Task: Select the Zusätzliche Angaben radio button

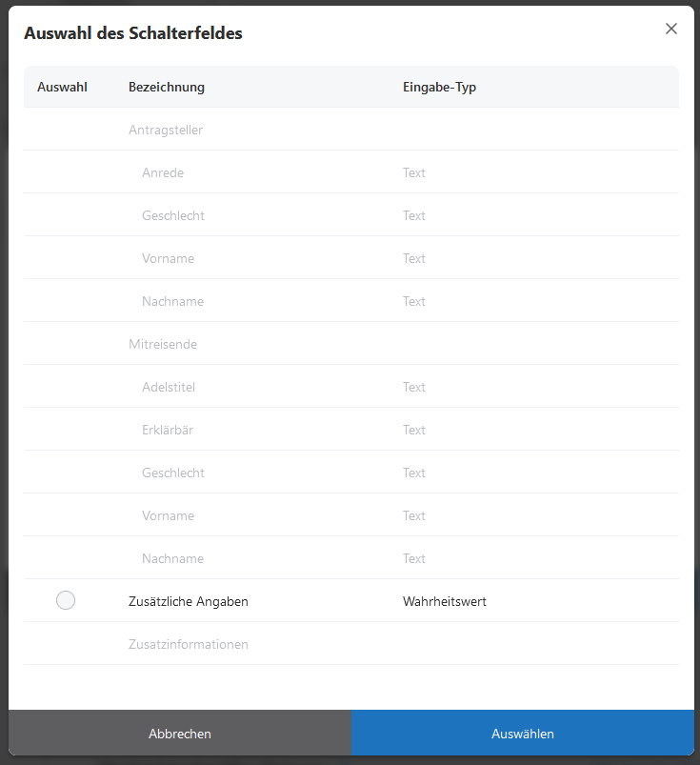Action: click(66, 600)
